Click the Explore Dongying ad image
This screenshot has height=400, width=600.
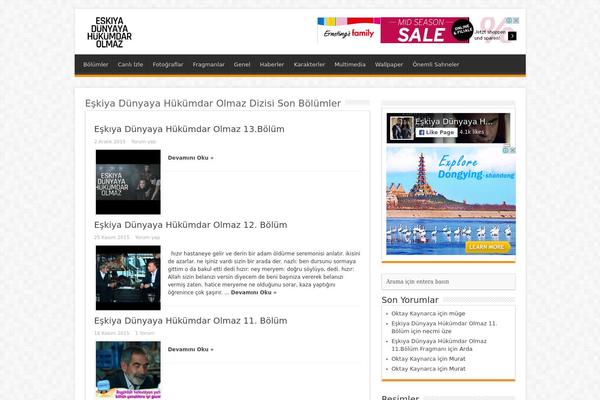(451, 200)
